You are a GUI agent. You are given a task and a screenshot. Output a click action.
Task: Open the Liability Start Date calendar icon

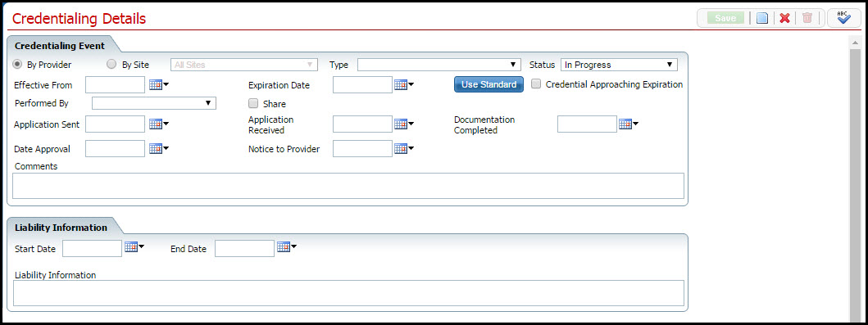[134, 247]
